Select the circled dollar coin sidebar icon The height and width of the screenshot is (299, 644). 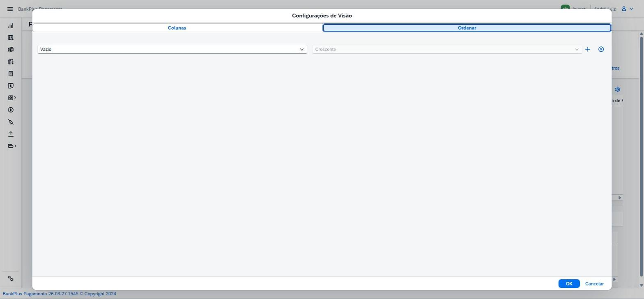pos(11,110)
